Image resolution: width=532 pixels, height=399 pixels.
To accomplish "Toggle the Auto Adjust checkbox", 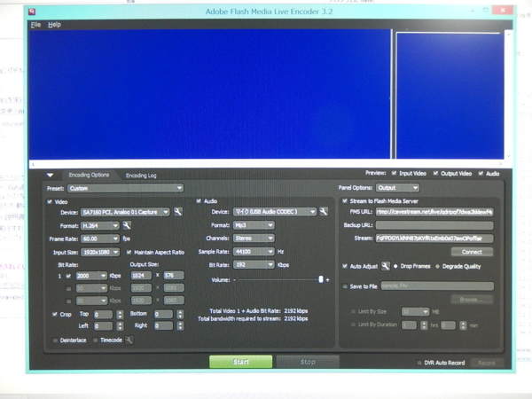I will 345,266.
